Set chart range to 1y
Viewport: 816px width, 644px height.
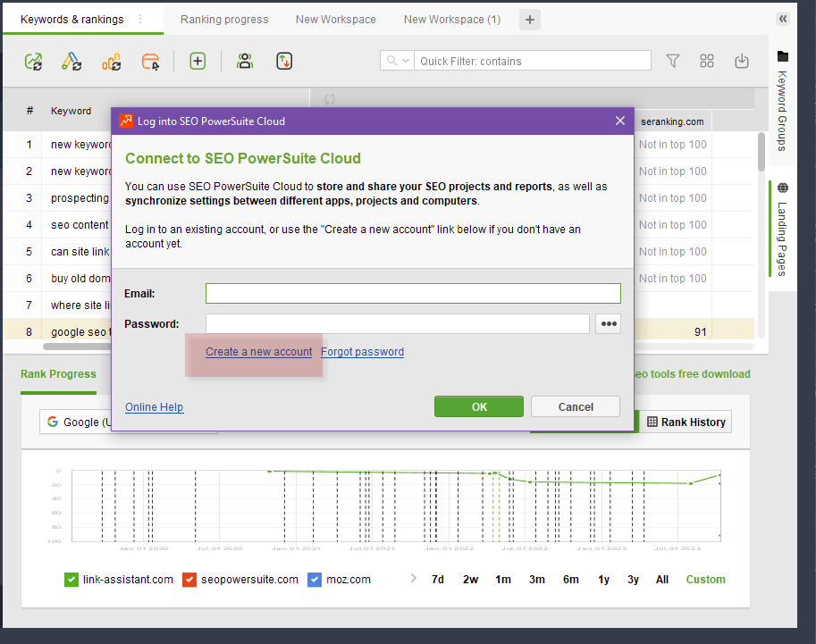pyautogui.click(x=603, y=580)
